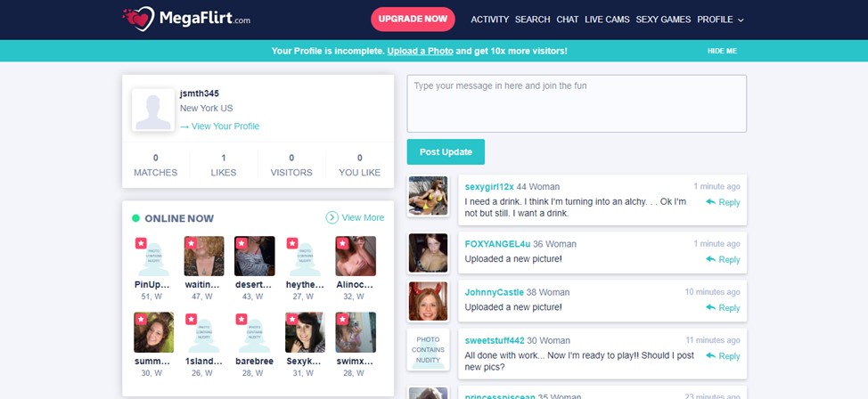Click the Post Update button
This screenshot has width=868, height=399.
pos(446,151)
